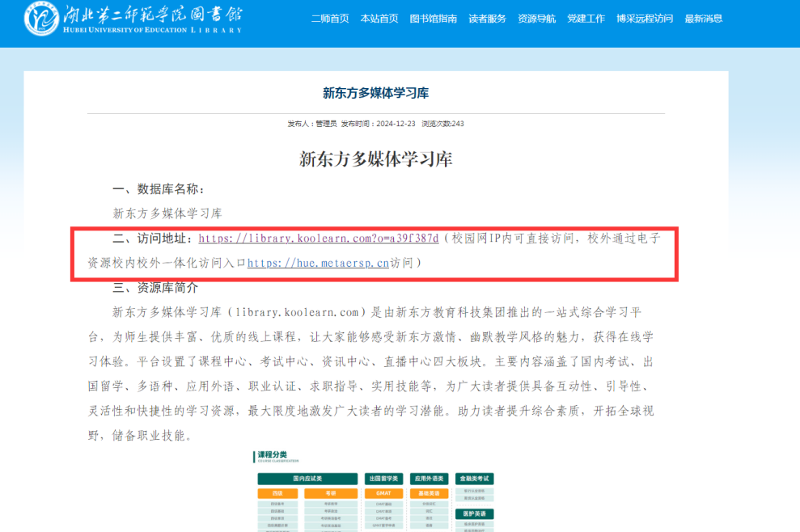Click the large bold 新东方多媒体学习库 article heading
The width and height of the screenshot is (800, 532).
[x=375, y=158]
